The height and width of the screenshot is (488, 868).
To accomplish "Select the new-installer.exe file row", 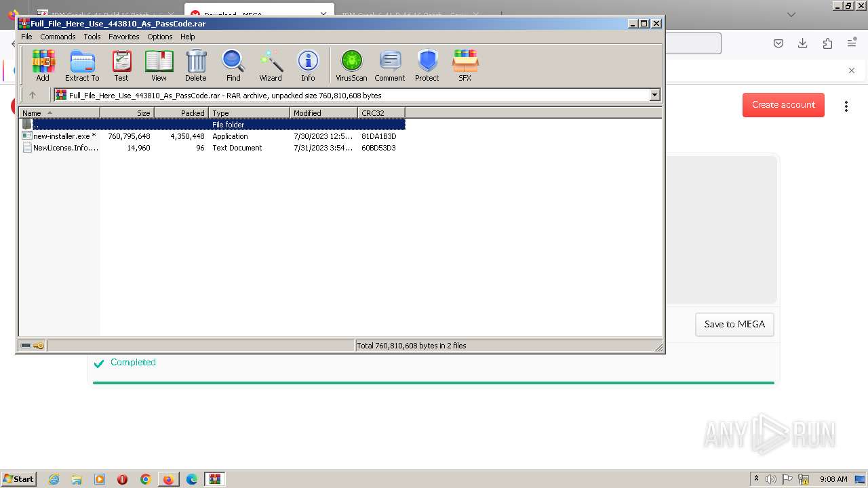I will point(212,136).
